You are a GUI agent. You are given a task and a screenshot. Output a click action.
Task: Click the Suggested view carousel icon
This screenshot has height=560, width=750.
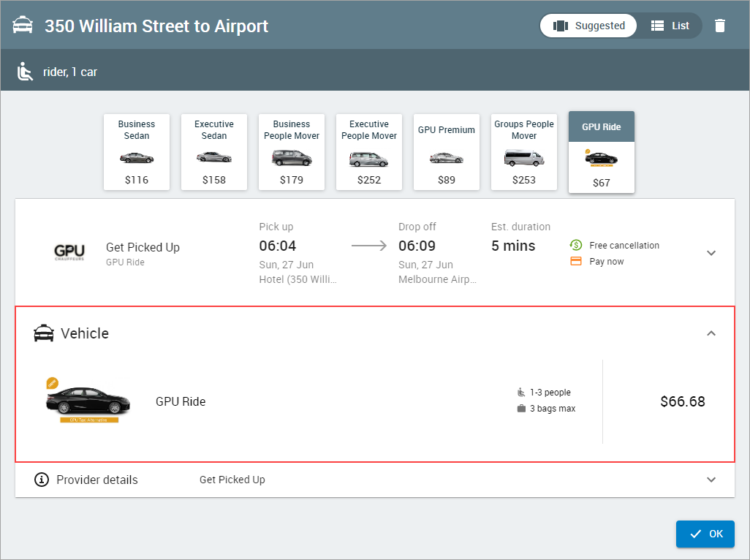(561, 26)
